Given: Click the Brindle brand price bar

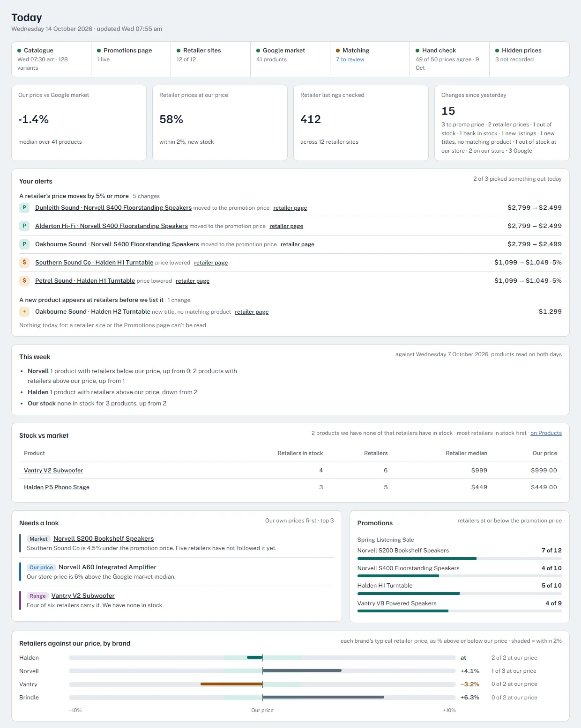Looking at the screenshot, I should 262,698.
